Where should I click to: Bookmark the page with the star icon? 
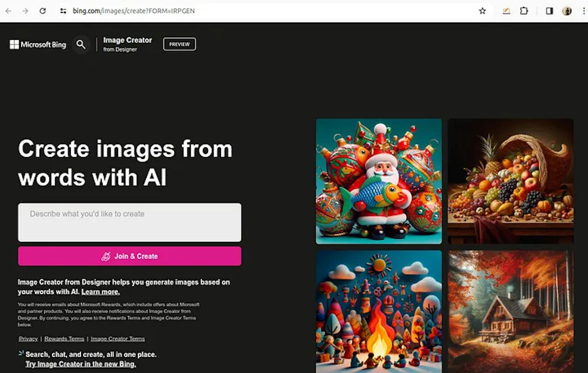483,11
